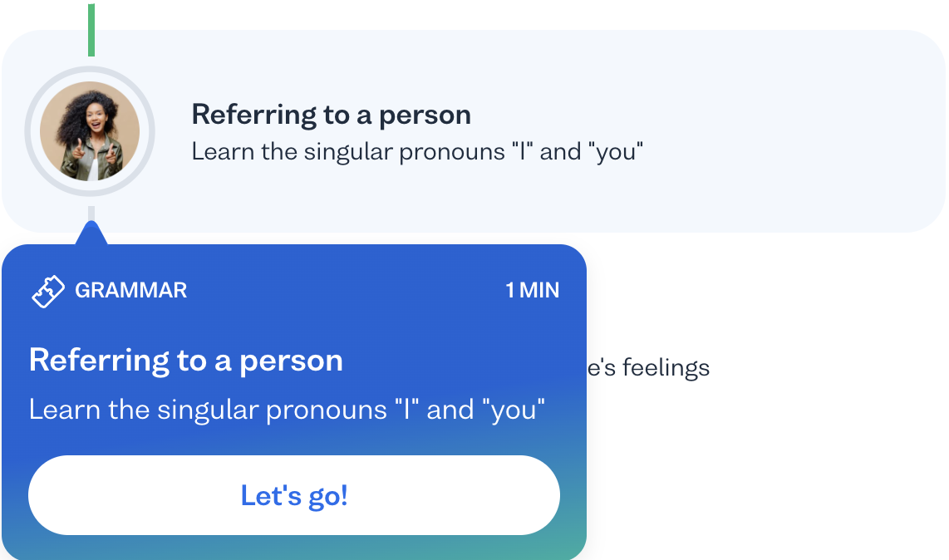Click the green progress line above avatar
949x560 pixels.
(91, 30)
